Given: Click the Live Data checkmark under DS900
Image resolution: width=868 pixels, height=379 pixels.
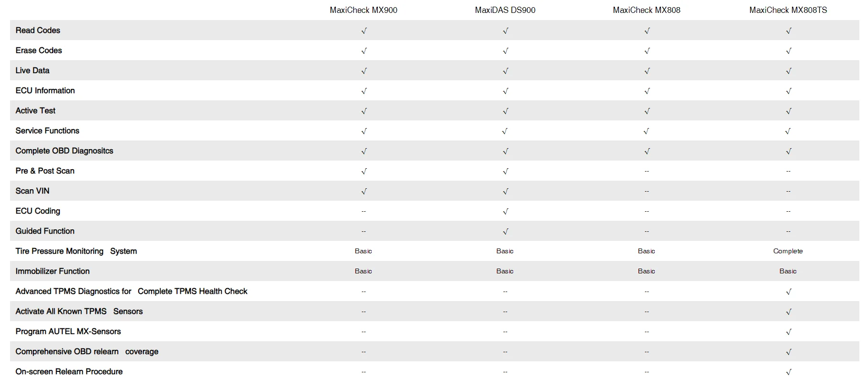Looking at the screenshot, I should point(505,71).
